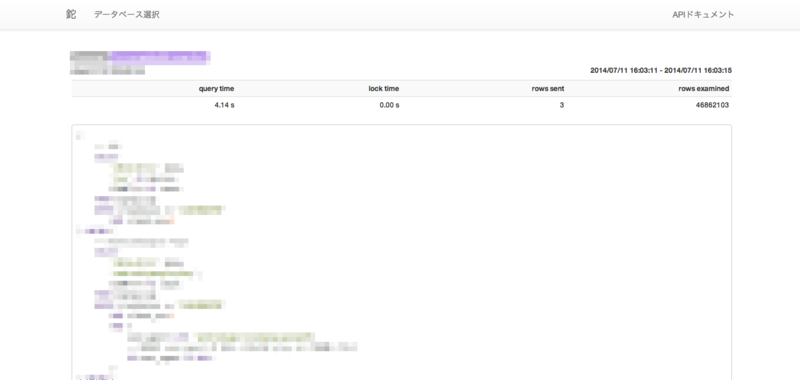
Task: Click the rows examined value 46862103
Action: pos(712,105)
